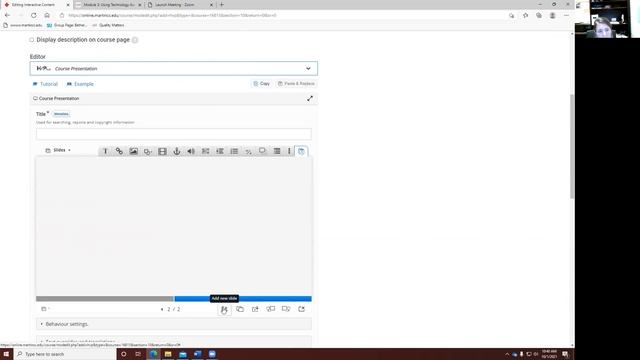Click the Copy button
Image resolution: width=640 pixels, height=360 pixels.
click(262, 84)
